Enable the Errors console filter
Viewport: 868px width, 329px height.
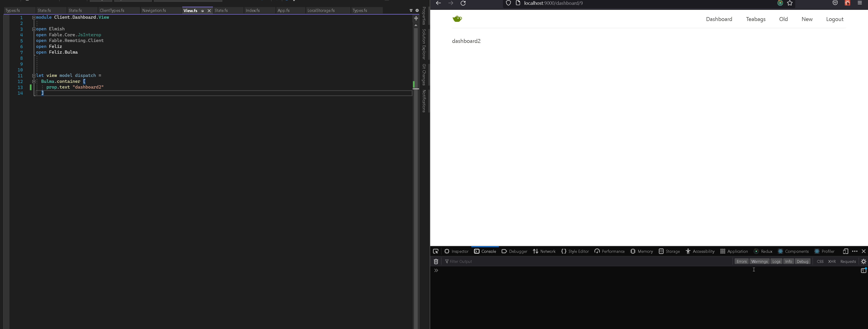[741, 261]
